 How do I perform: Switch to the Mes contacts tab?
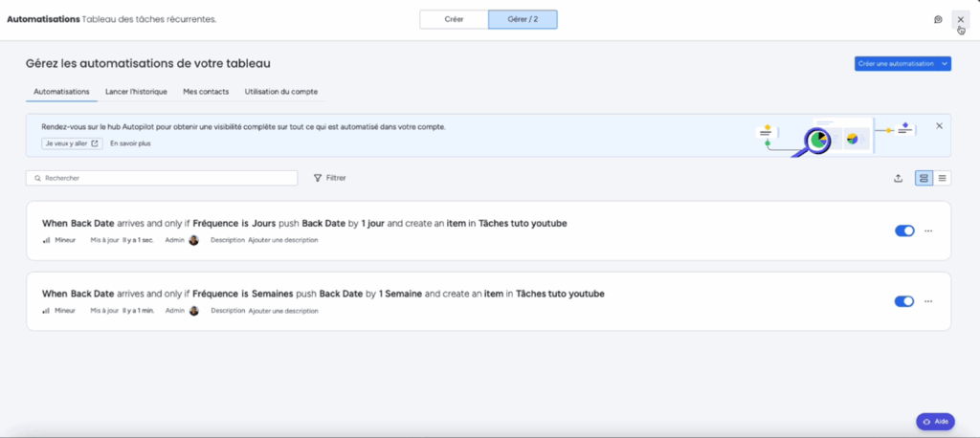coord(206,91)
